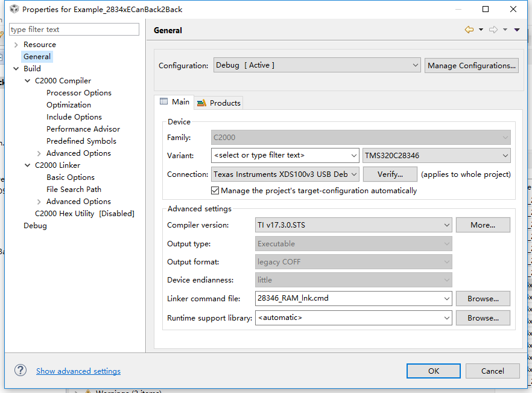Open the Connection dropdown

pos(286,174)
